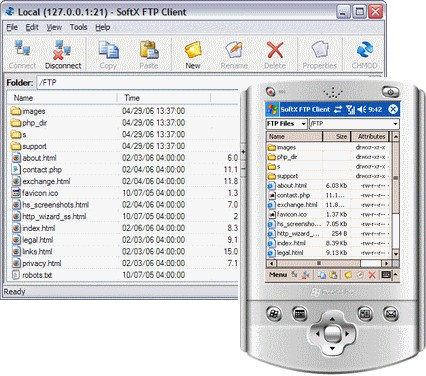Tap Menu on the PDA bottom bar
The height and width of the screenshot is (376, 426).
click(278, 275)
